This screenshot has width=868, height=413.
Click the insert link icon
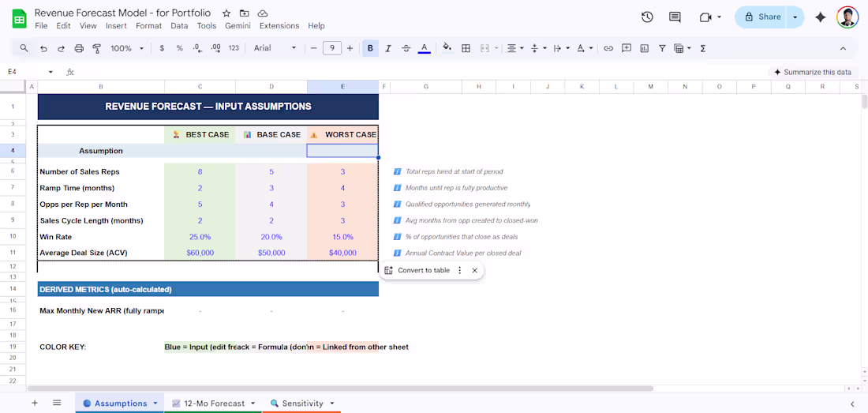tap(608, 48)
